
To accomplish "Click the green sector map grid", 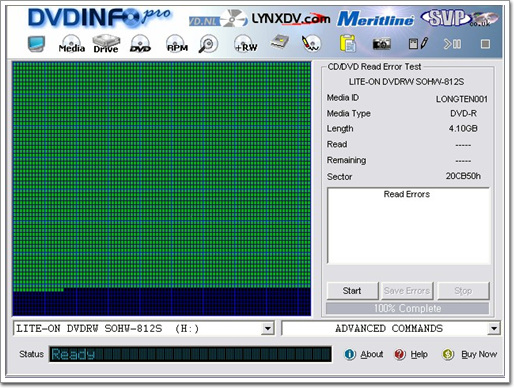I will coord(162,188).
